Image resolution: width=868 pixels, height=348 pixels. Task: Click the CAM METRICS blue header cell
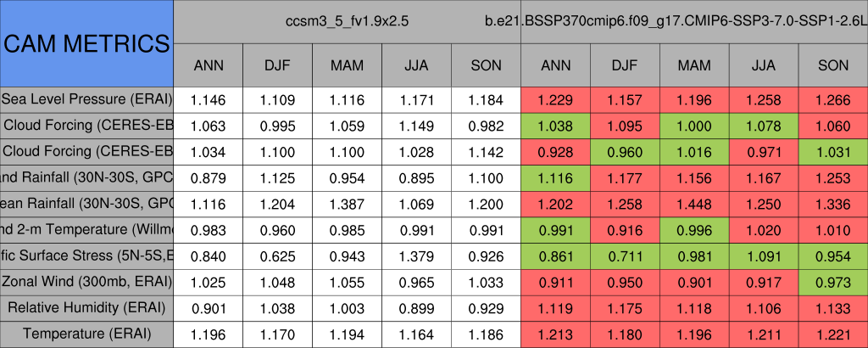coord(86,42)
